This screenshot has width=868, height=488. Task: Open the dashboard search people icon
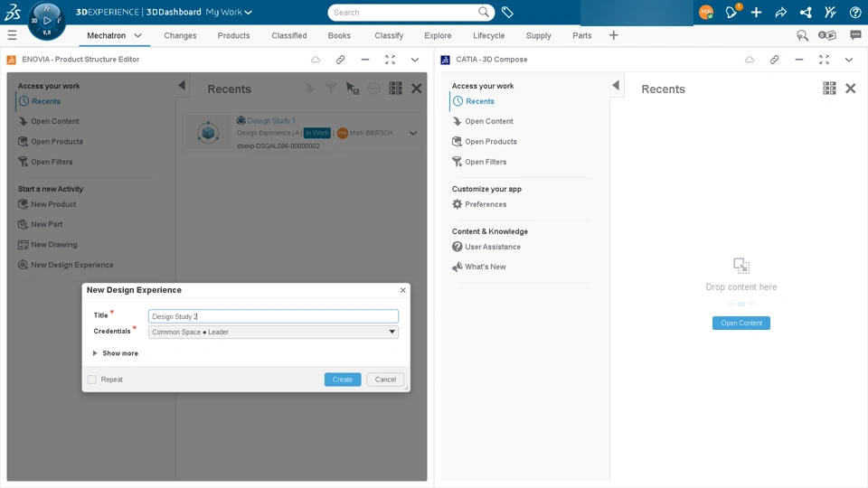(x=802, y=35)
